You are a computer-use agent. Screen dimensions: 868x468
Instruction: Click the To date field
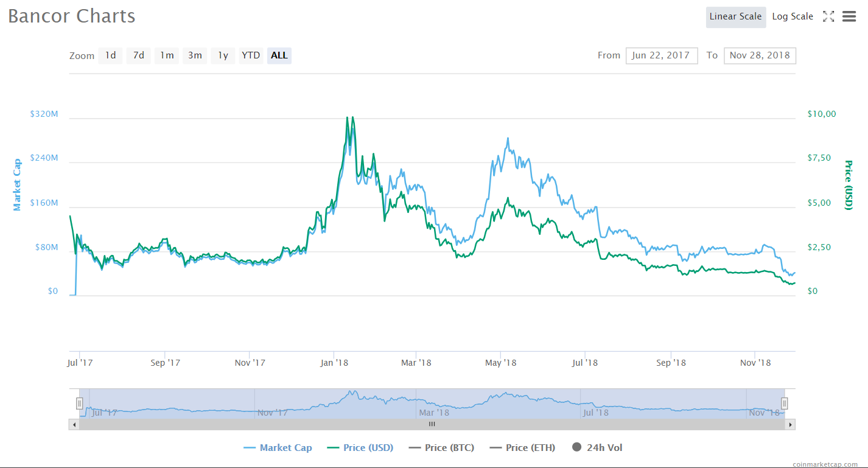[760, 55]
